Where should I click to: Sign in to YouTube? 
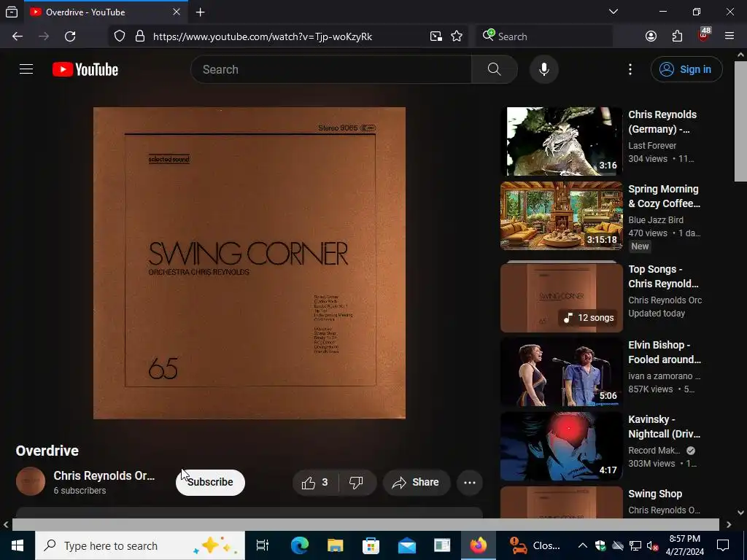tap(686, 69)
